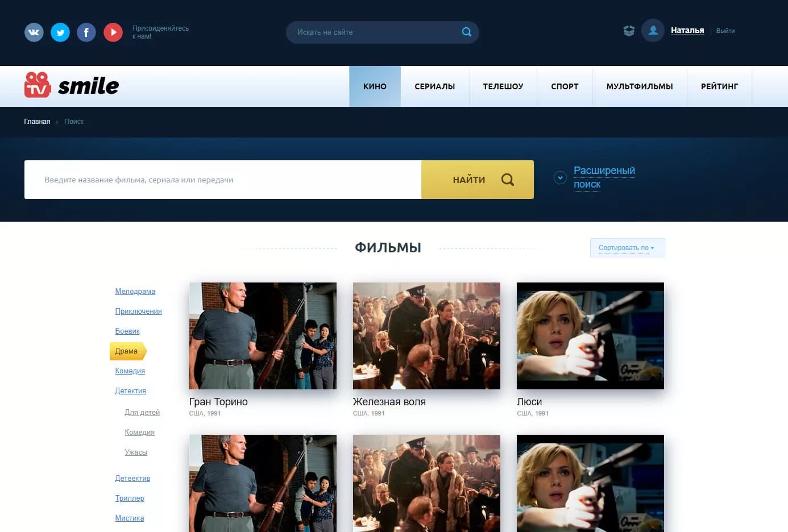Open the film poster above Железная воля title
Image resolution: width=788 pixels, height=532 pixels.
point(426,336)
